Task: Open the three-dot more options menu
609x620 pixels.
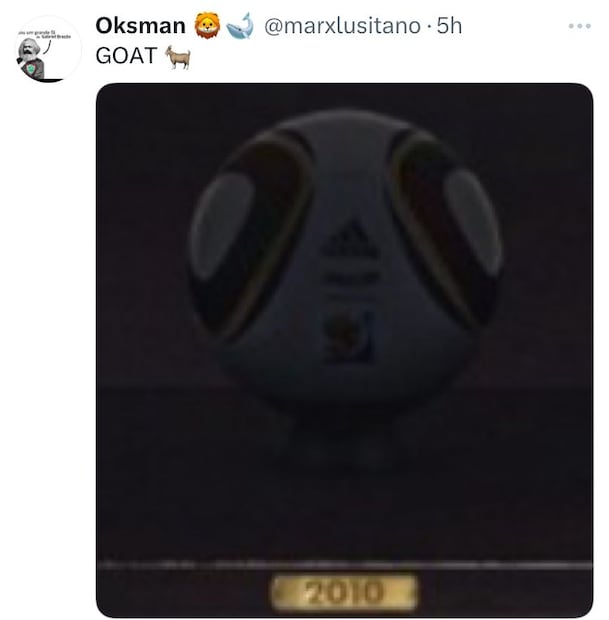Action: [579, 26]
